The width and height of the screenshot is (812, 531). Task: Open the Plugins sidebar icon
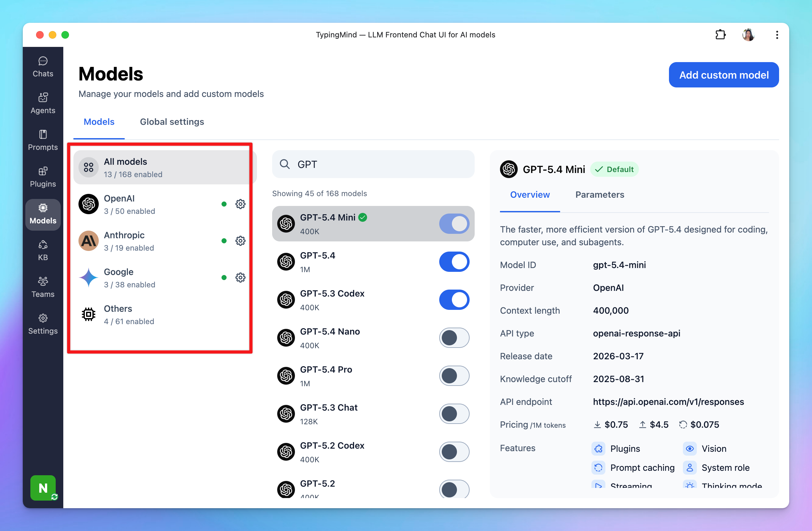43,176
